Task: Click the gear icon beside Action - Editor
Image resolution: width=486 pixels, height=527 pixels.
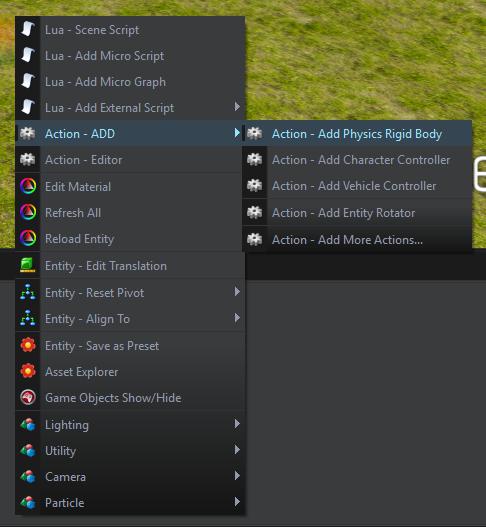Action: 28,160
